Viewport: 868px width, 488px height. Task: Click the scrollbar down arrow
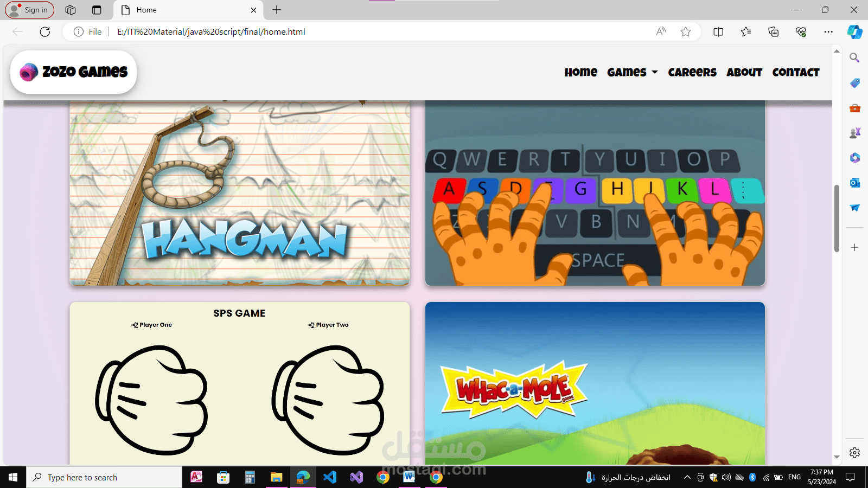(837, 457)
